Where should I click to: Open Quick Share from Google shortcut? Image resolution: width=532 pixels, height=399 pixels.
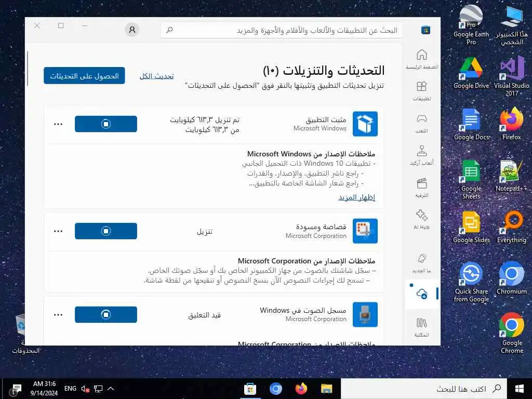471,282
